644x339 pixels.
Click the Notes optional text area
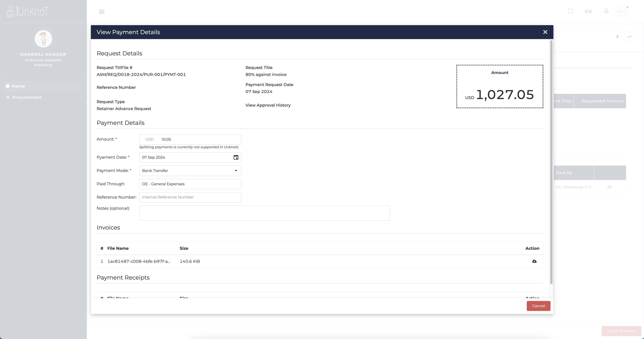(264, 213)
